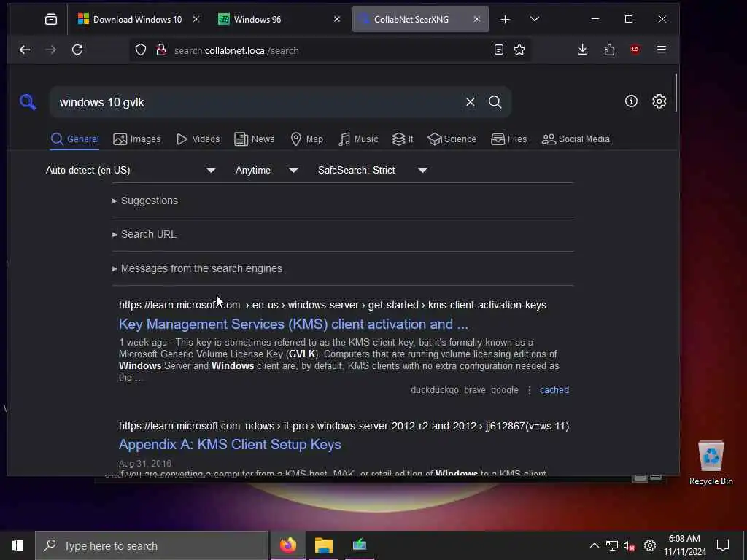Open Firefox from the taskbar
The width and height of the screenshot is (747, 560).
[x=287, y=545]
